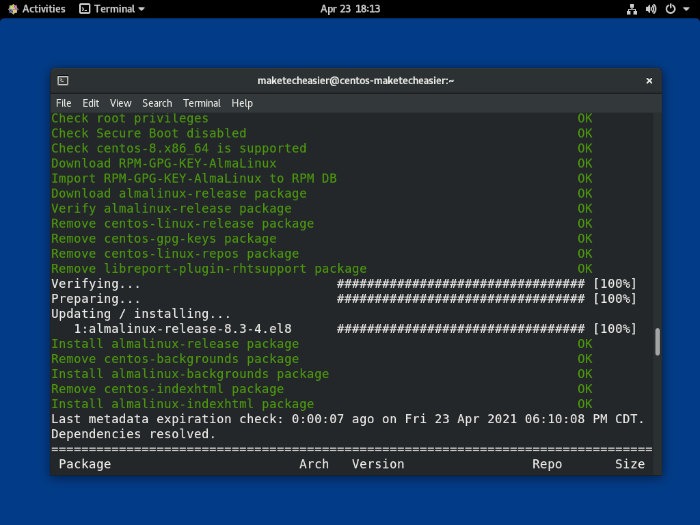Click the terminal scrollbar thumb
Viewport: 700px width, 525px height.
coord(657,342)
